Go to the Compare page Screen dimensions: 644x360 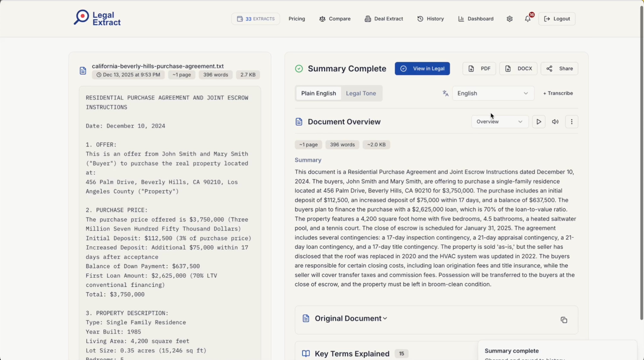pos(335,19)
